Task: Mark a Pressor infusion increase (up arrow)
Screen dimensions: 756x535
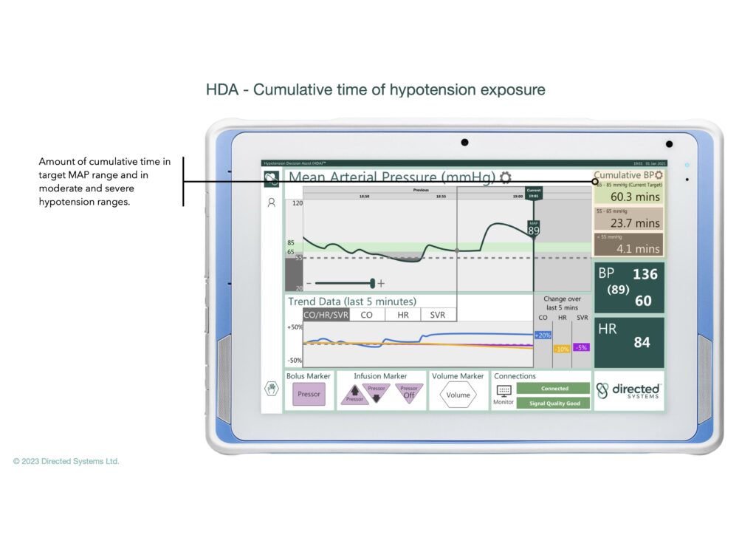Action: (355, 394)
